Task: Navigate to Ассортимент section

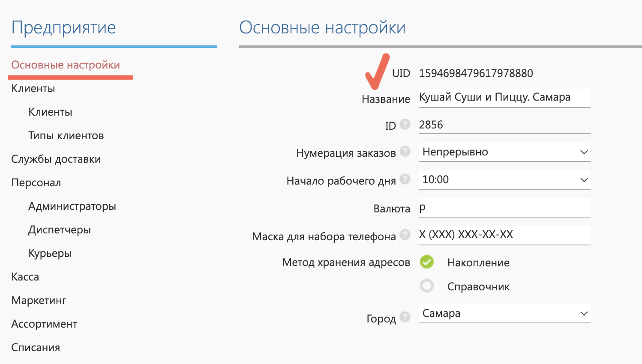Action: (44, 324)
